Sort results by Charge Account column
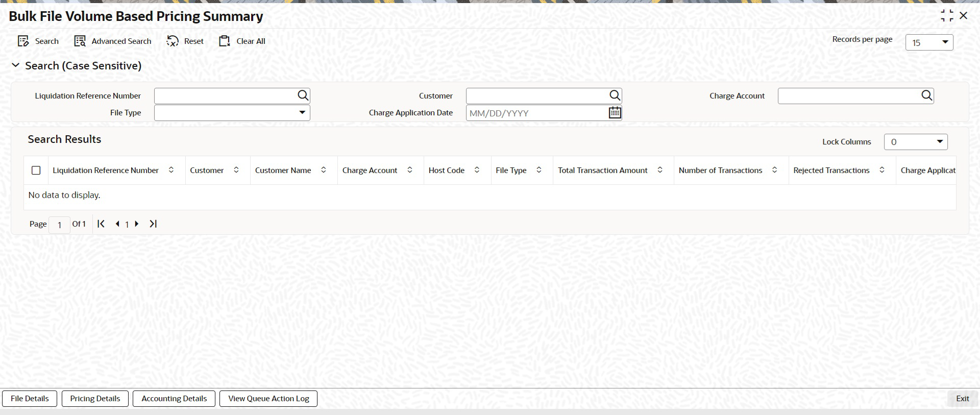The height and width of the screenshot is (415, 980). coord(410,170)
